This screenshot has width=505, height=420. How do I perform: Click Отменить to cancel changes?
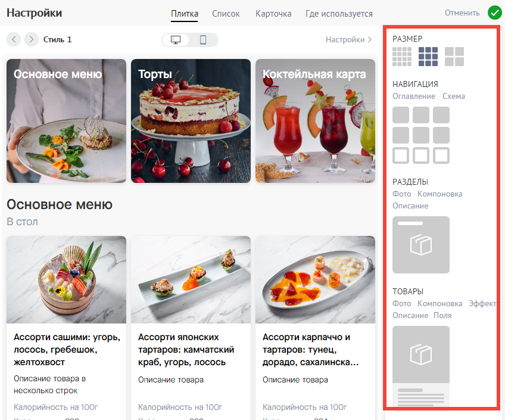pos(462,13)
